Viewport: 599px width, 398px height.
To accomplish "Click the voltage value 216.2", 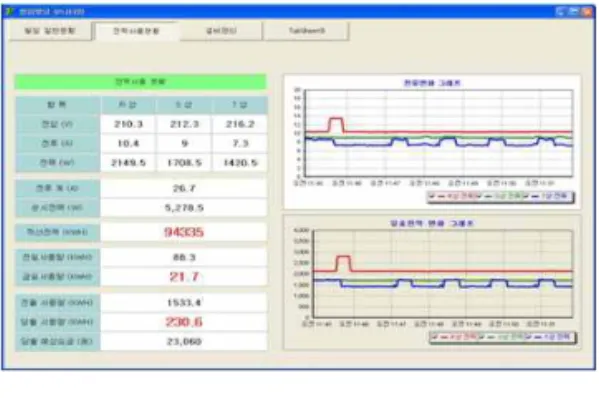I will point(240,124).
